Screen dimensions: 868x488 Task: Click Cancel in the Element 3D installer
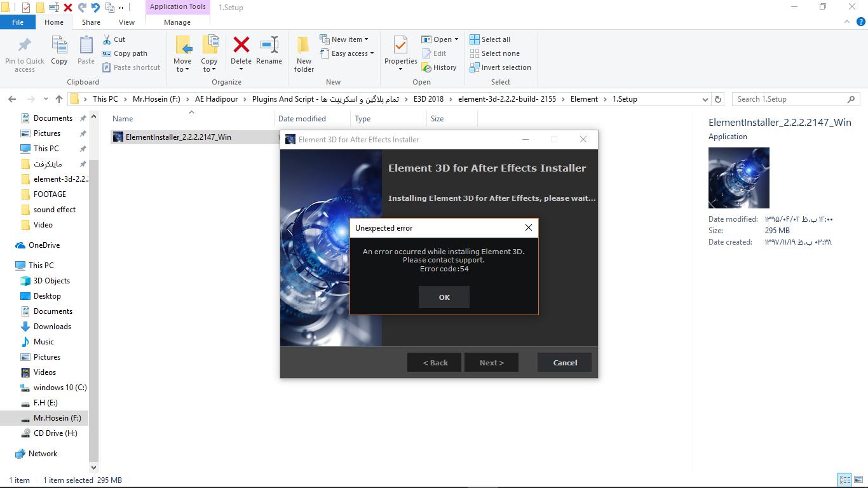click(x=565, y=362)
